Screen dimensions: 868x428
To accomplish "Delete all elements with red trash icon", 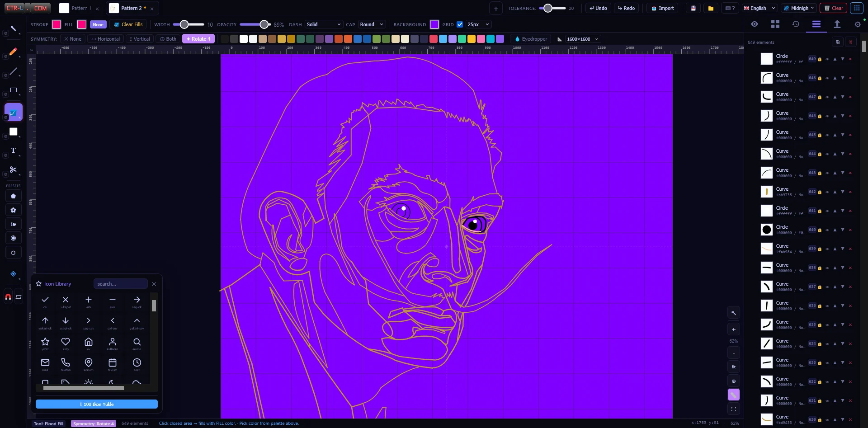I will click(x=850, y=42).
